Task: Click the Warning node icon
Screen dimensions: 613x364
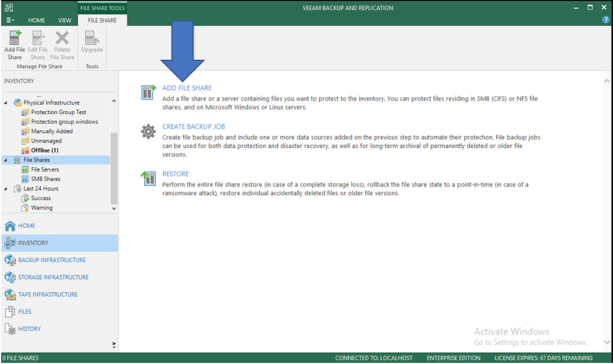Action: (x=25, y=208)
